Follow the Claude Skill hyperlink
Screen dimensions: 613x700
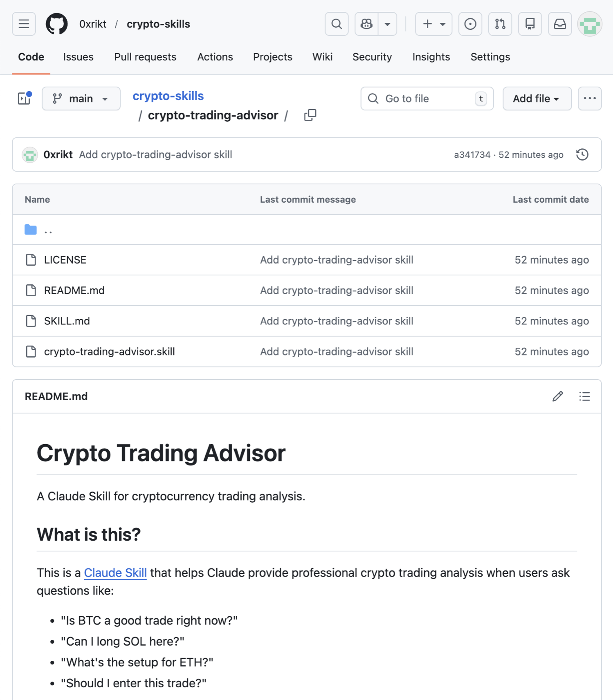tap(115, 573)
